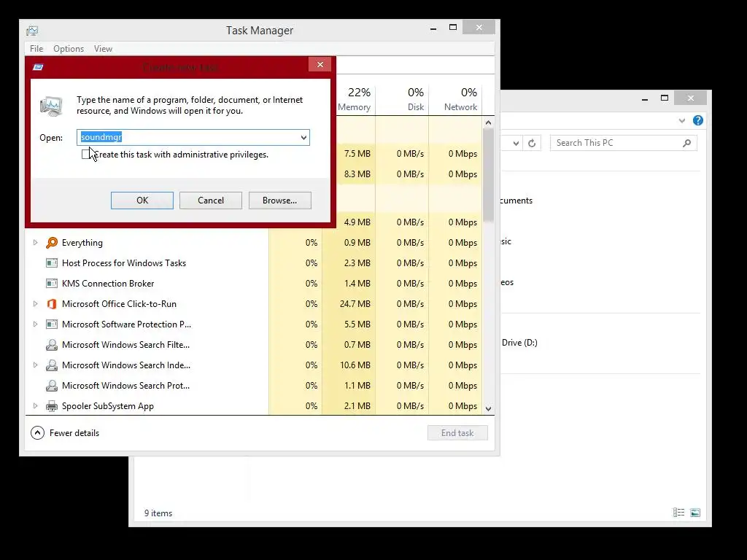Click the Microsoft Office Click-to-Run icon
Image resolution: width=747 pixels, height=560 pixels.
point(52,304)
